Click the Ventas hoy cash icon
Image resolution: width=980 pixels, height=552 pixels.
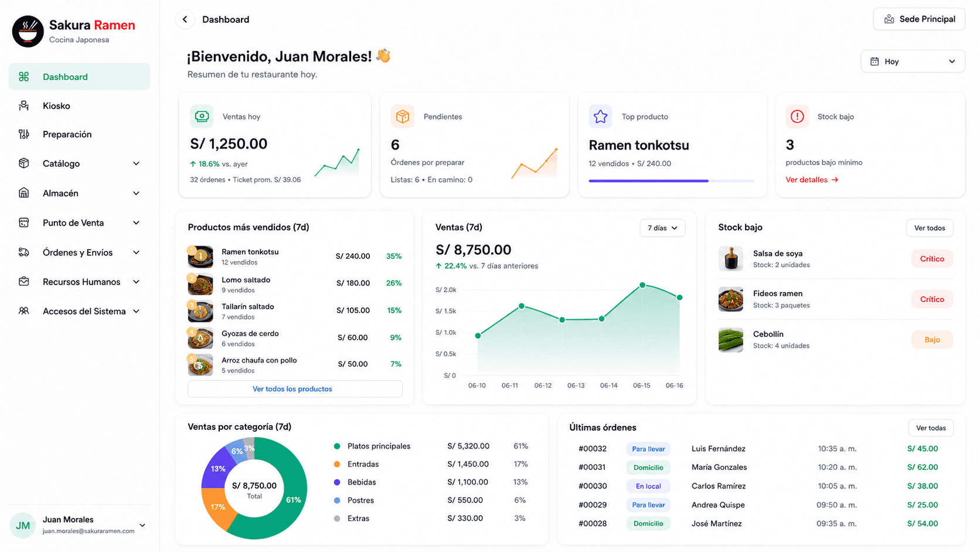202,116
